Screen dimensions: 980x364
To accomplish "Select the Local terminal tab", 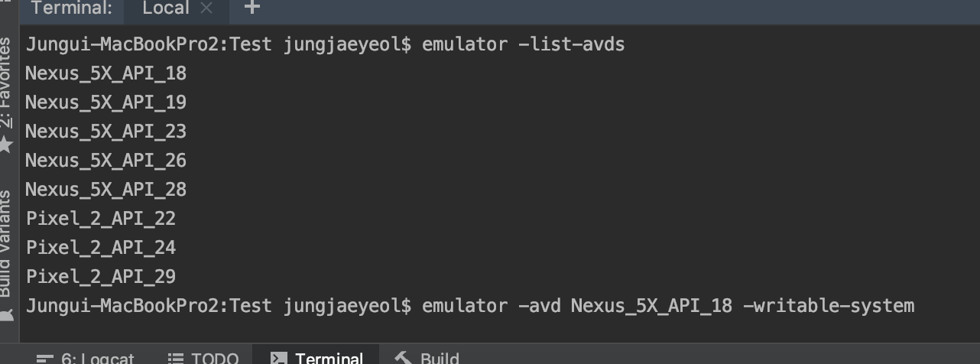I will click(166, 8).
